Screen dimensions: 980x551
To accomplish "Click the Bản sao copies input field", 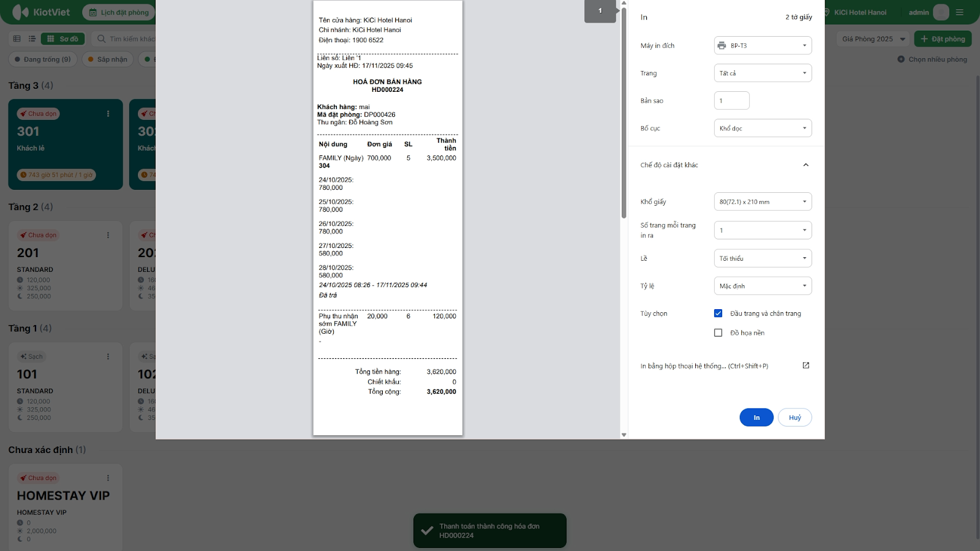I will [x=732, y=100].
